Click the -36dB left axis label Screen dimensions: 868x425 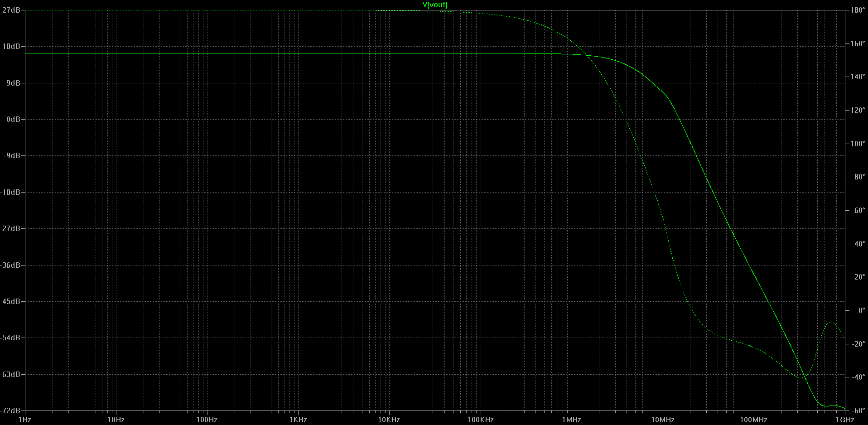click(x=10, y=265)
